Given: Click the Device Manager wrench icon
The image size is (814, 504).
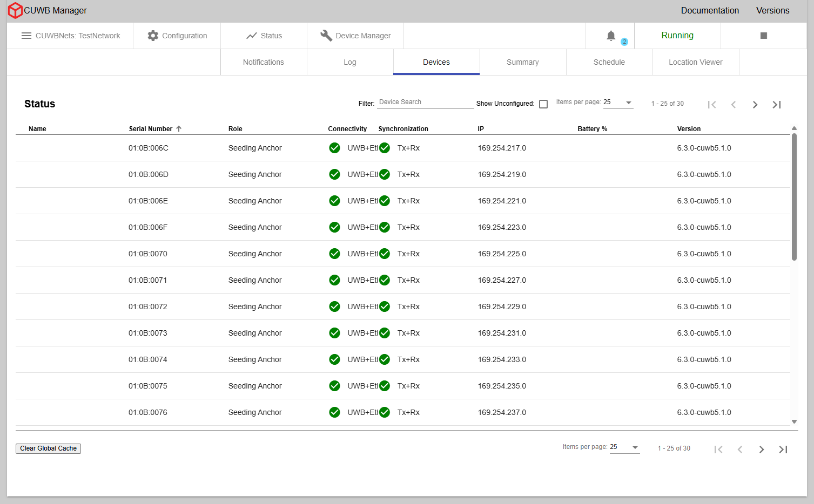Looking at the screenshot, I should (x=326, y=36).
